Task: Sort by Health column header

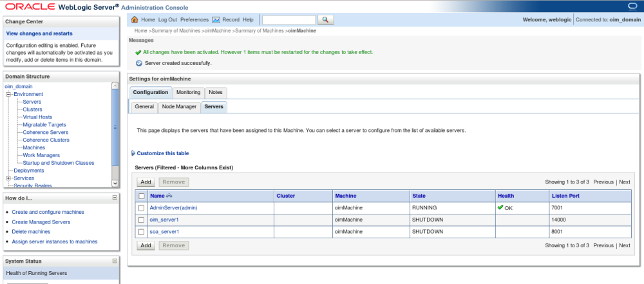Action: point(506,196)
